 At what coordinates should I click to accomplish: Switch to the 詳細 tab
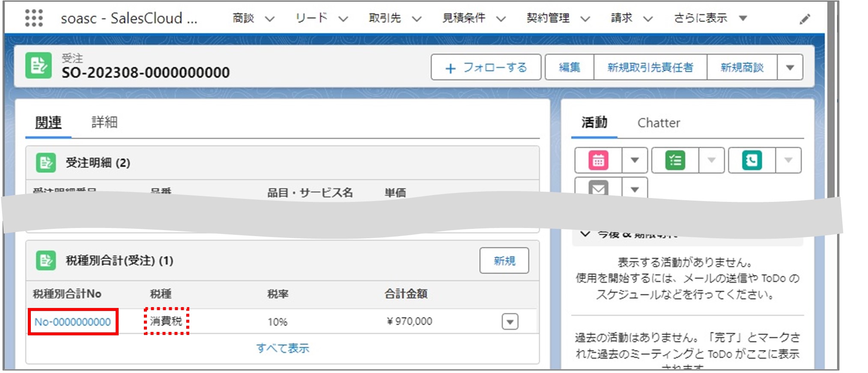pos(104,122)
